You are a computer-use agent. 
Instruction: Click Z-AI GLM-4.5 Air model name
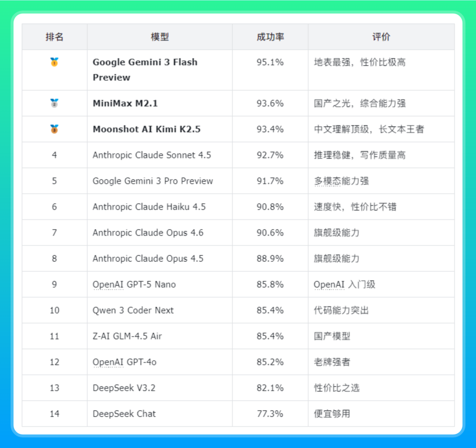tap(127, 336)
